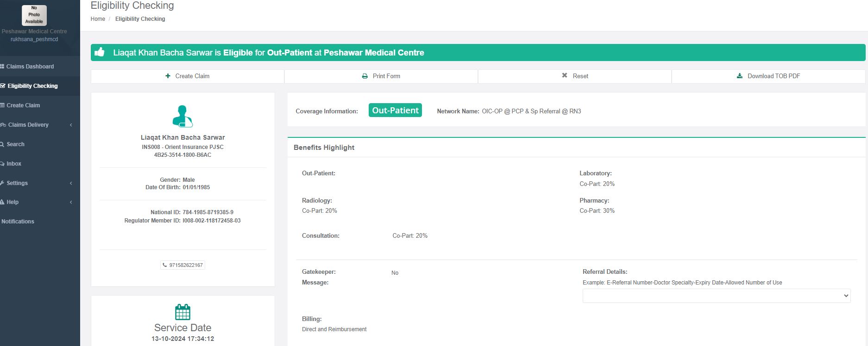868x346 pixels.
Task: Open Notifications in the sidebar
Action: point(18,222)
